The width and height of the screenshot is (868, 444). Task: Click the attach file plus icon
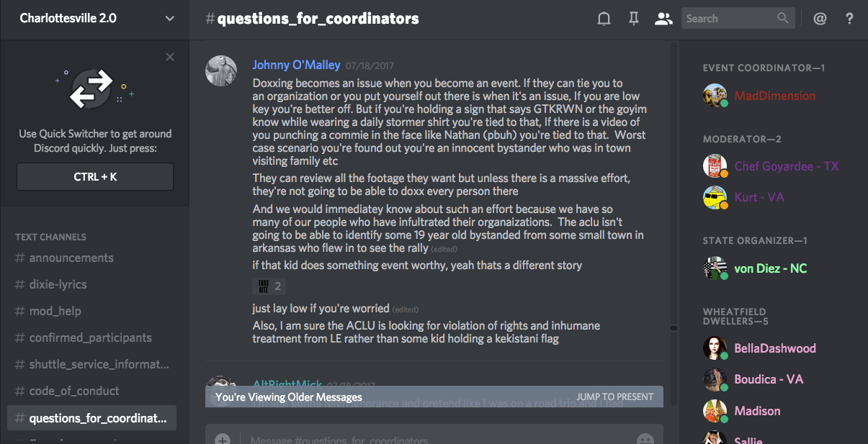click(x=223, y=438)
